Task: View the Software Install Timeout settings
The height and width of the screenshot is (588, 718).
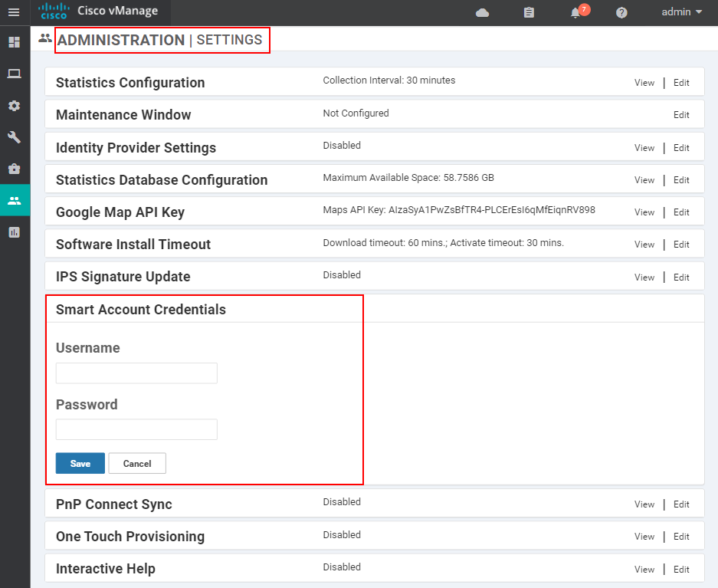Action: [x=644, y=244]
